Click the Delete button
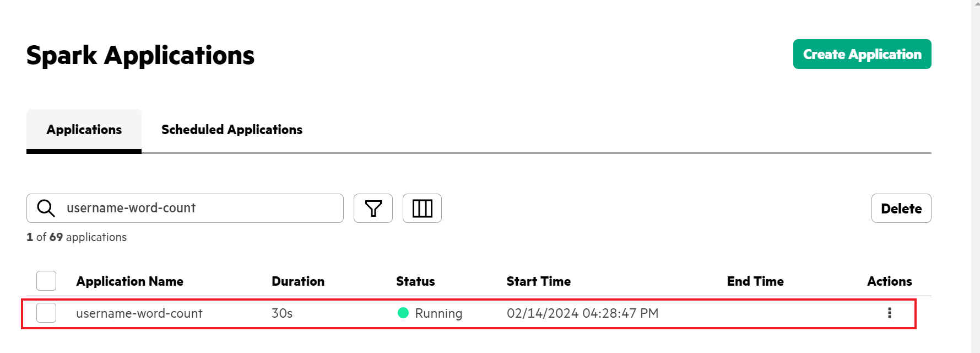Image resolution: width=980 pixels, height=353 pixels. coord(901,208)
